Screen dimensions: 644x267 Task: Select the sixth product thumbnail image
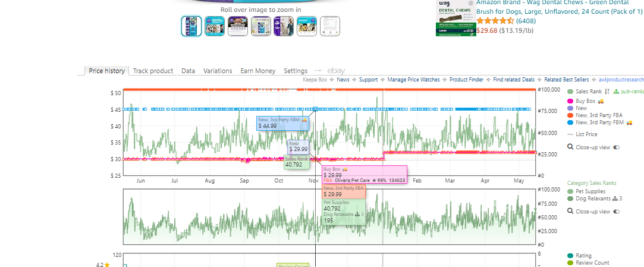click(x=307, y=26)
